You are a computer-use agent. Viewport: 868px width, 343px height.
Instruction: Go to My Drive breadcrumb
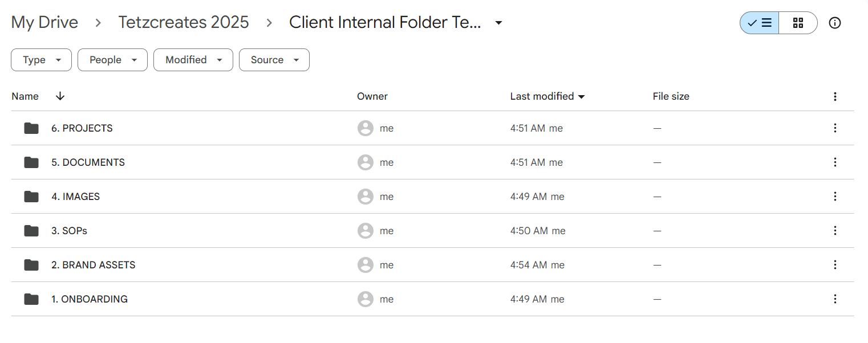(x=44, y=23)
